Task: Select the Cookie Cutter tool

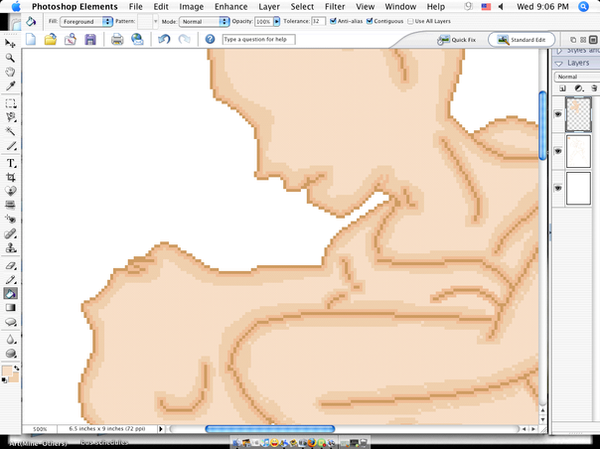Action: [10, 191]
